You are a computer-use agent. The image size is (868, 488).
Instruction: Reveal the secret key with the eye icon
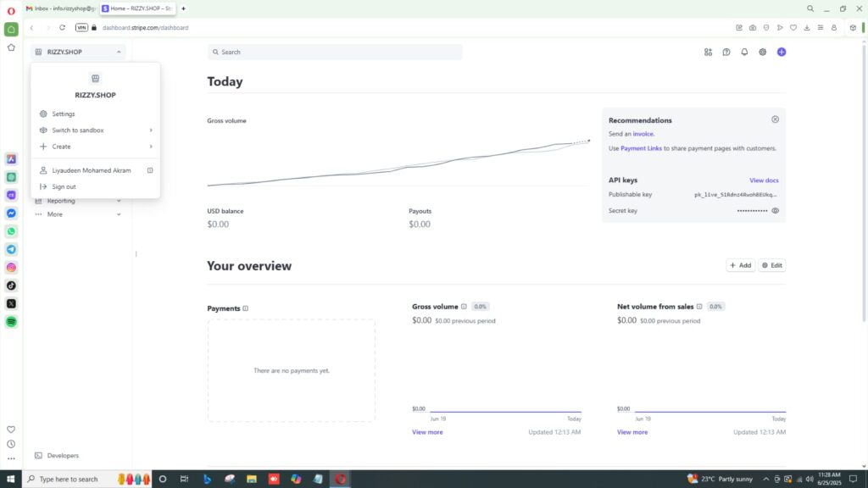point(775,210)
